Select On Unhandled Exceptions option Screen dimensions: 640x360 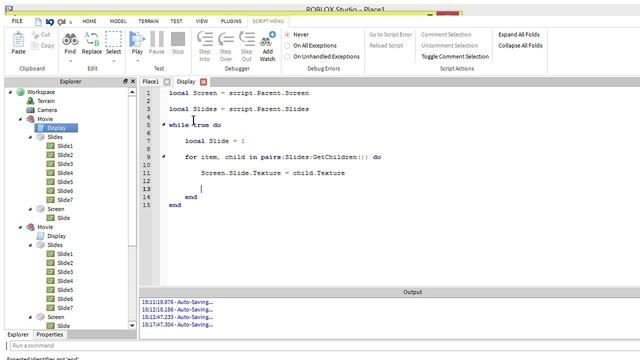[x=287, y=57]
